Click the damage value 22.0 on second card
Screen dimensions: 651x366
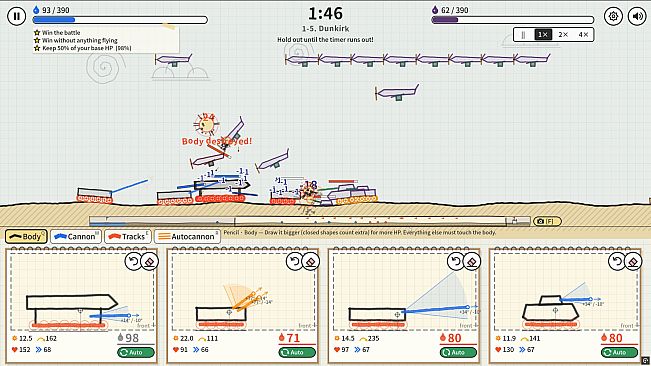[187, 338]
